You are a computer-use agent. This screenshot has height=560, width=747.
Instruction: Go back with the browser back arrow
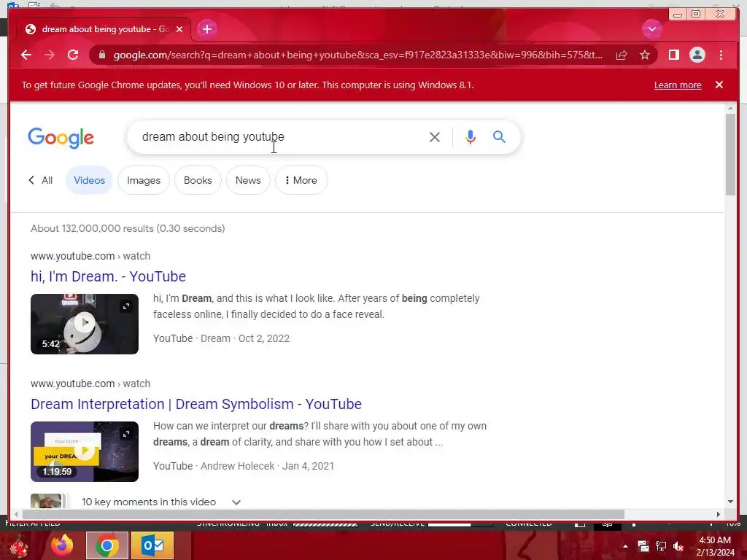[26, 55]
